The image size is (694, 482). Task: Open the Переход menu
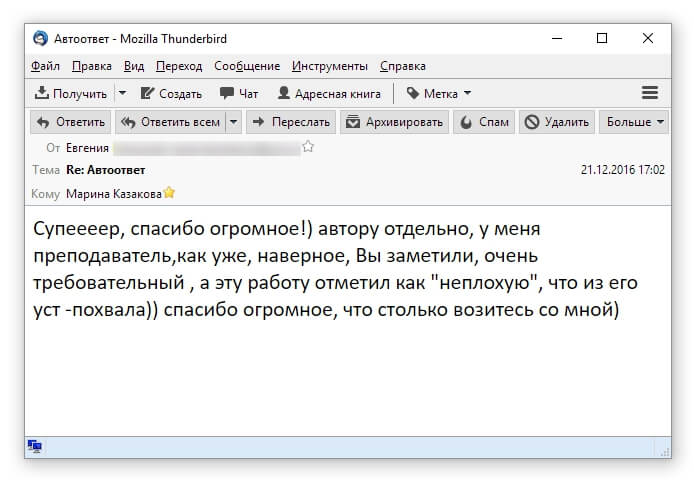click(x=179, y=66)
